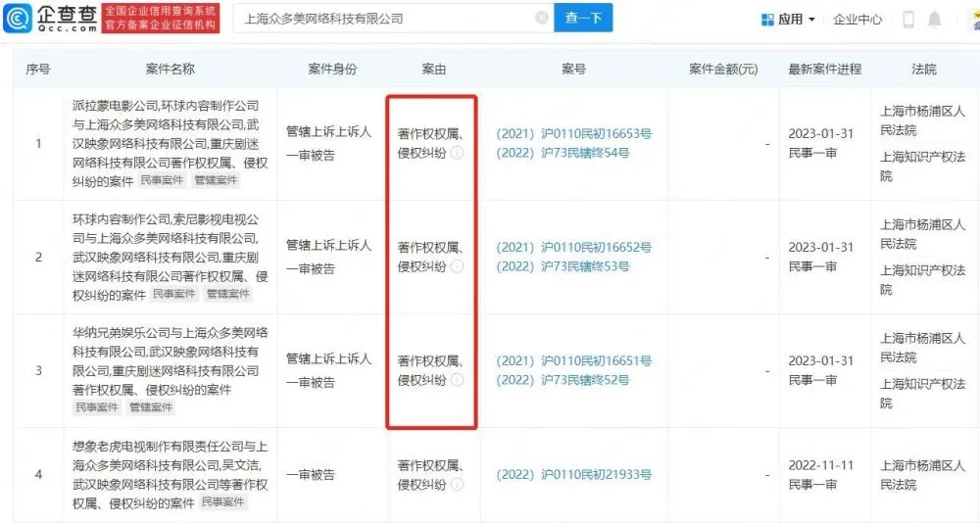Click the 案号 column header
Screen dimensions: 980x523
click(x=573, y=70)
